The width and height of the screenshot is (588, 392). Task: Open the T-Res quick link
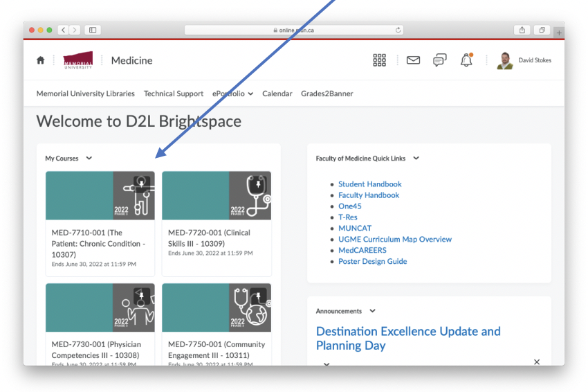click(x=348, y=217)
